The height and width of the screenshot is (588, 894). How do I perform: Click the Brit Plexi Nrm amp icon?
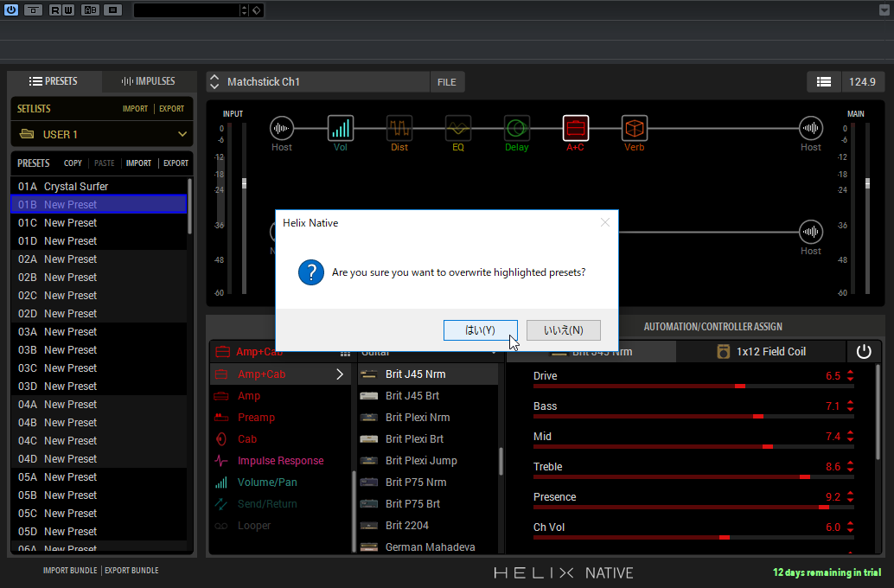click(369, 418)
